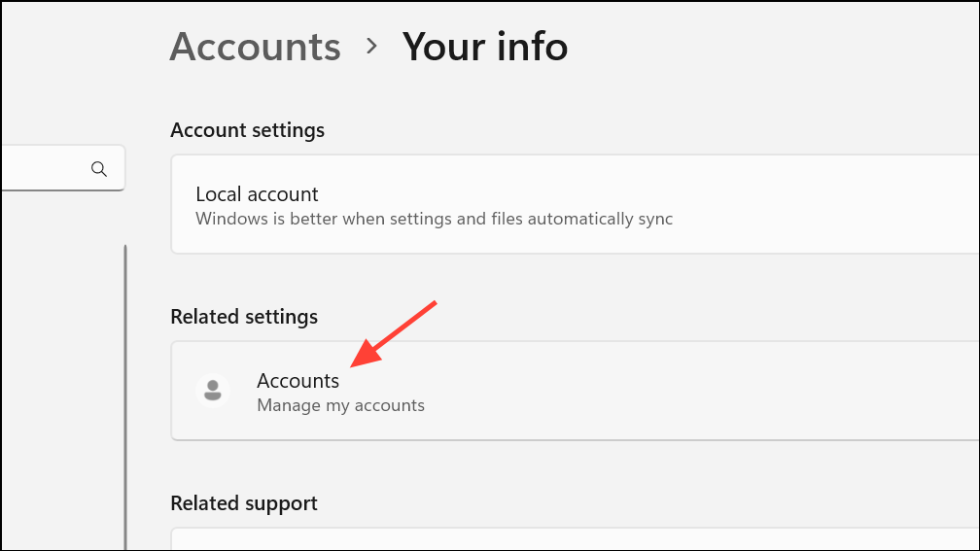Click the sidebar vertical scrollbar
The image size is (980, 551).
tap(125, 389)
